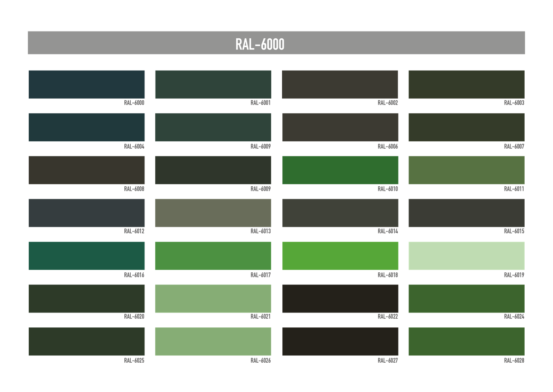Pick the RAL-6028 color swatch
This screenshot has height=392, width=553.
click(x=467, y=342)
